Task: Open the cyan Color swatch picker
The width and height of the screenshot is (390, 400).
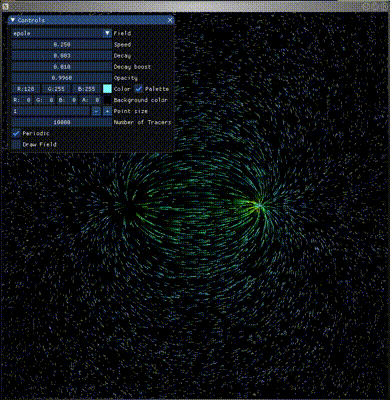Action: (107, 89)
